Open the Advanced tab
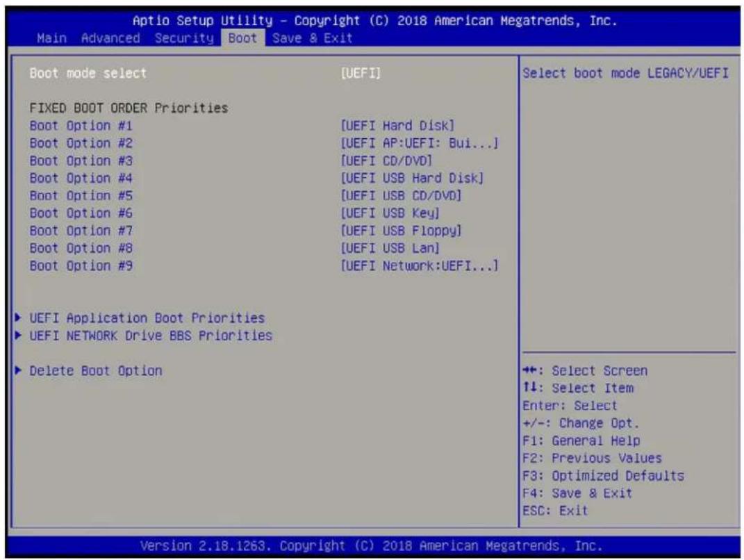The image size is (744, 560). pos(110,38)
